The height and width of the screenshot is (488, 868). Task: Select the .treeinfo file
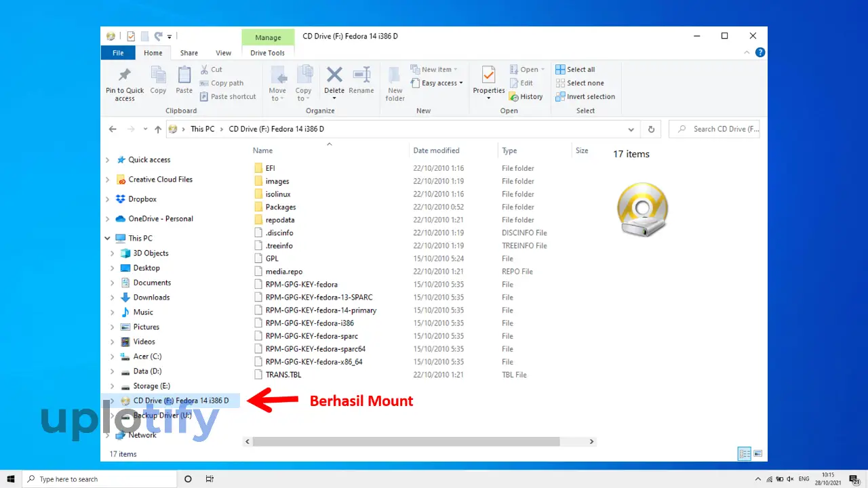click(x=279, y=245)
